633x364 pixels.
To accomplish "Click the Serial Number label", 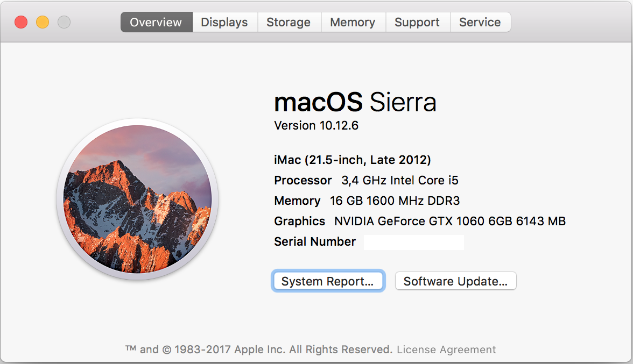I will (314, 241).
